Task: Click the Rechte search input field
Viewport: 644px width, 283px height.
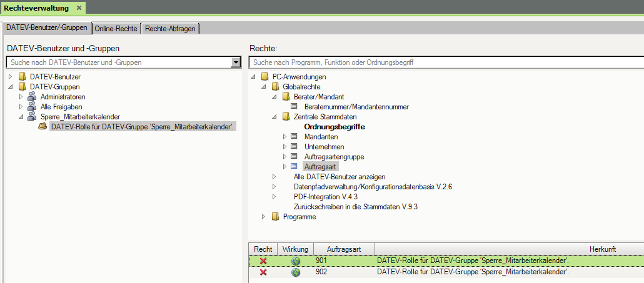Action: [445, 62]
